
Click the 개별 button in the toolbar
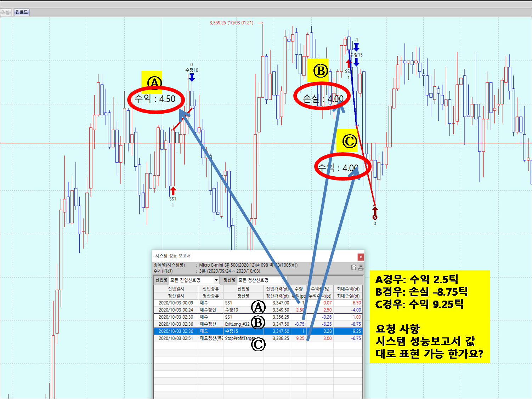click(x=6, y=12)
